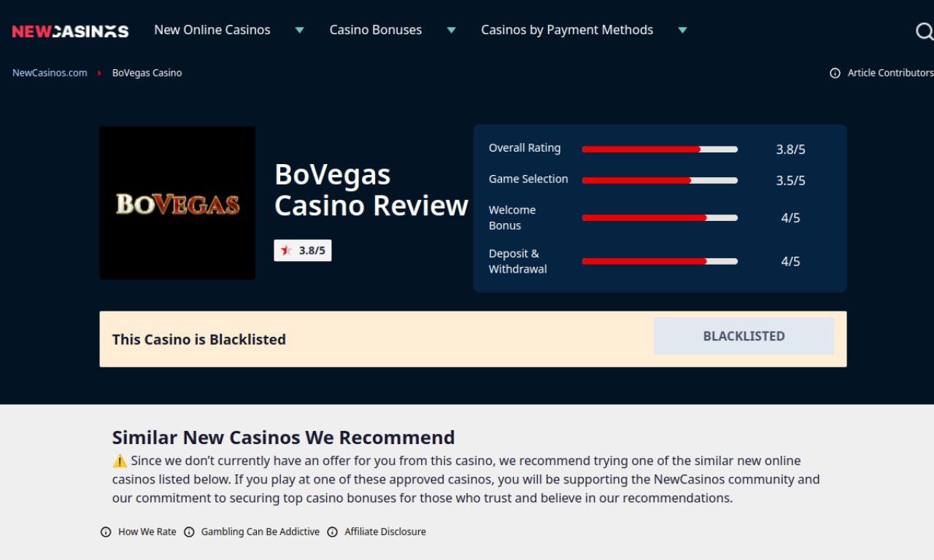Image resolution: width=934 pixels, height=560 pixels.
Task: Click the Game Selection label
Action: tap(528, 179)
